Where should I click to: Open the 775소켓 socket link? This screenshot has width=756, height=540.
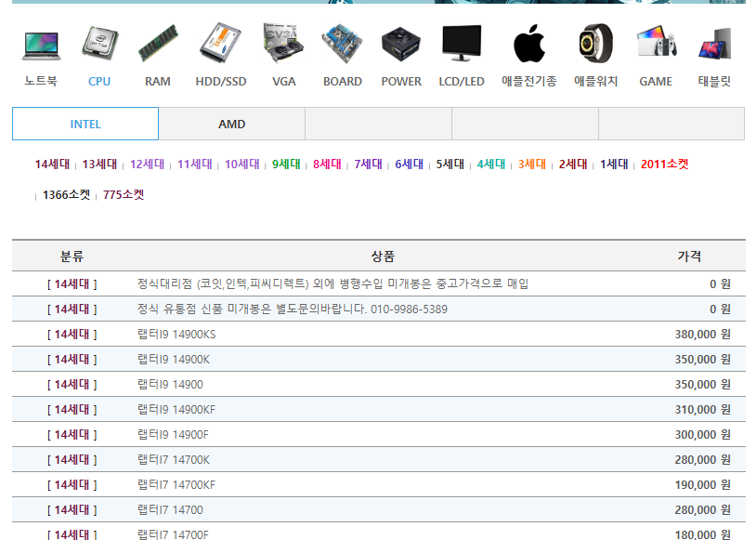[124, 195]
